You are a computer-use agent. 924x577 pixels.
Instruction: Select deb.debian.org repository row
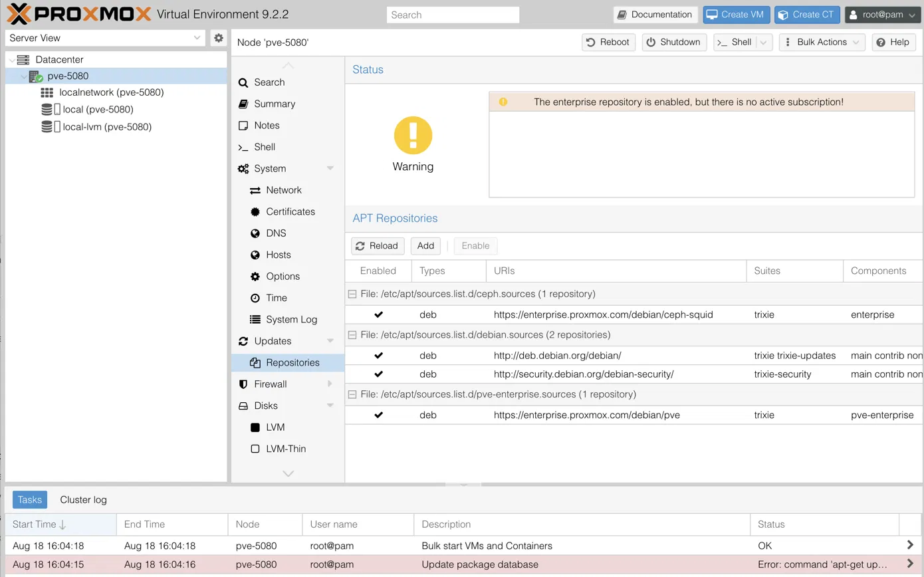pyautogui.click(x=634, y=356)
